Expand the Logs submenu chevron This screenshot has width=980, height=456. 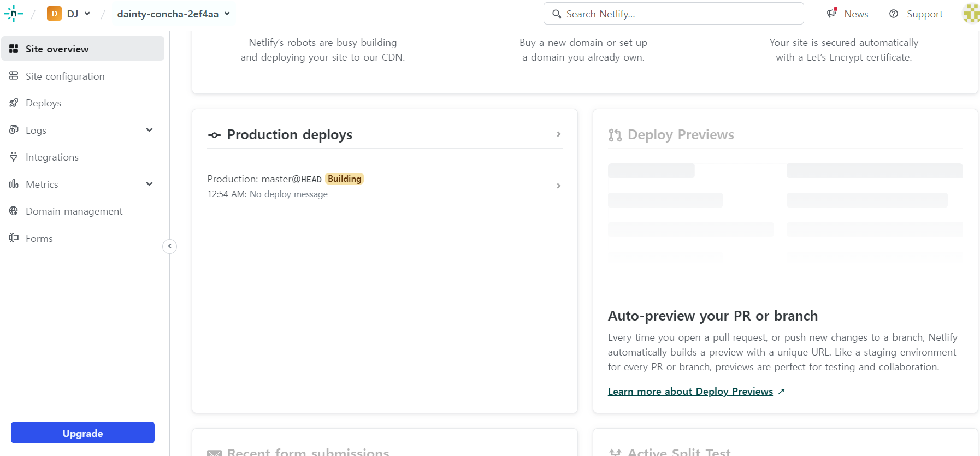coord(150,130)
